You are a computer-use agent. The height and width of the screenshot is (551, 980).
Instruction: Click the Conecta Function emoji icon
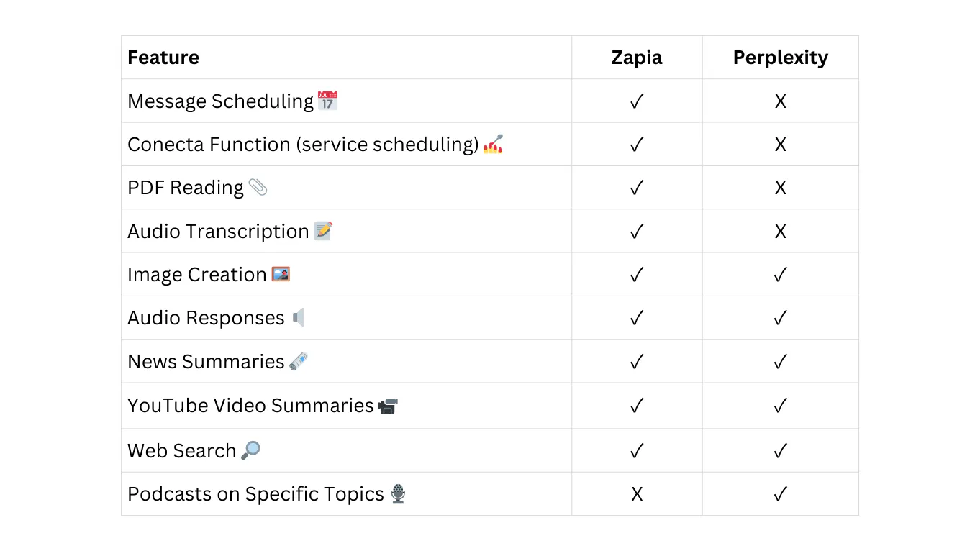pos(493,144)
